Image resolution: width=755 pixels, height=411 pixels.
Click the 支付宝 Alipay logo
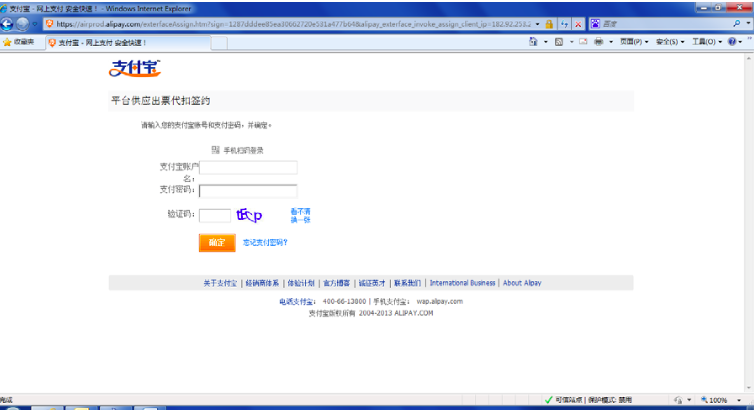pyautogui.click(x=135, y=68)
